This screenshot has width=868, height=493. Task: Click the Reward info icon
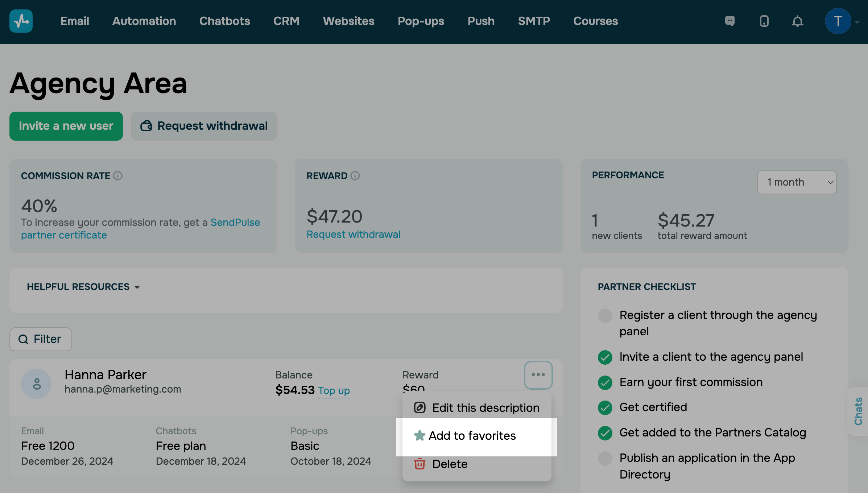[355, 176]
